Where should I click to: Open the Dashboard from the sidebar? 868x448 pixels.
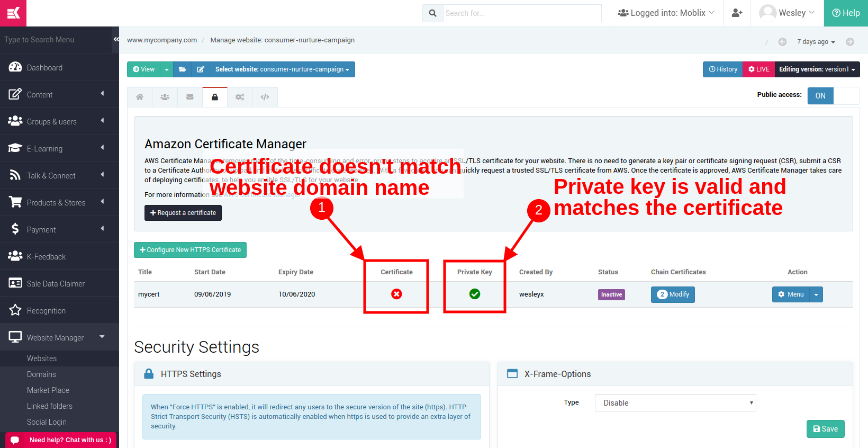59,67
